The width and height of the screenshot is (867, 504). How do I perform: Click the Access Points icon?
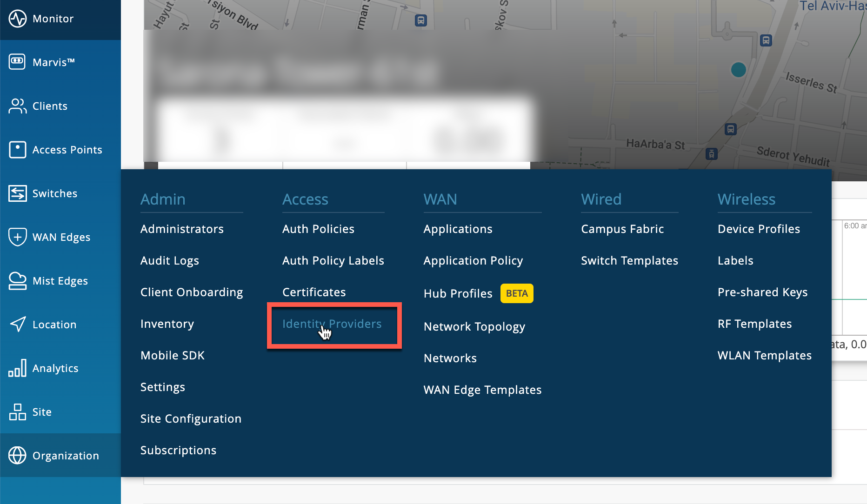click(18, 150)
